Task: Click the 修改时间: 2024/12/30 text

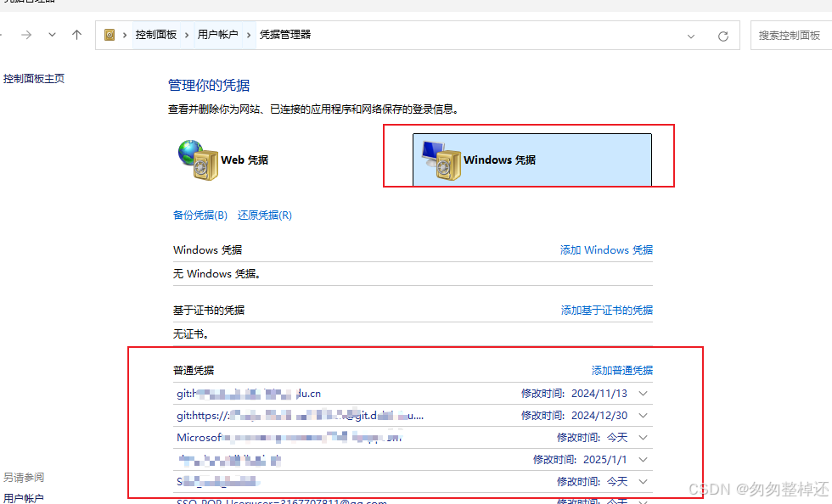Action: pos(574,416)
